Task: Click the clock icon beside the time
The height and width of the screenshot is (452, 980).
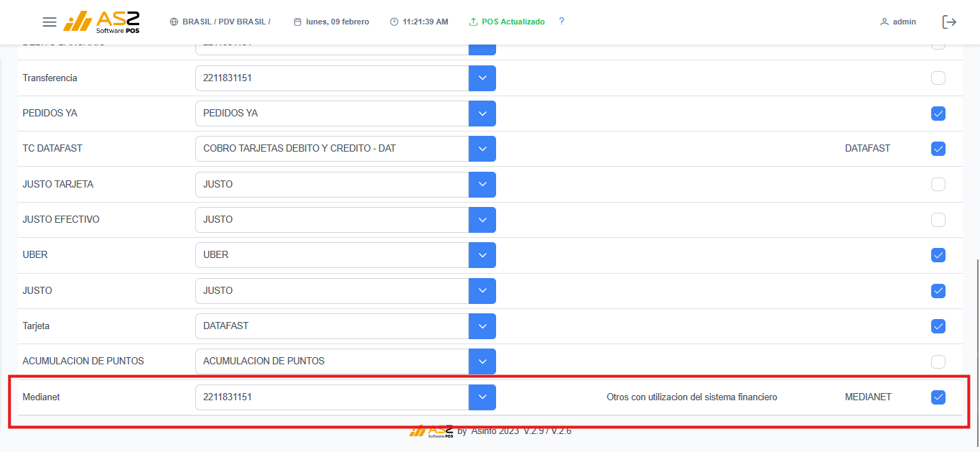Action: pyautogui.click(x=394, y=22)
